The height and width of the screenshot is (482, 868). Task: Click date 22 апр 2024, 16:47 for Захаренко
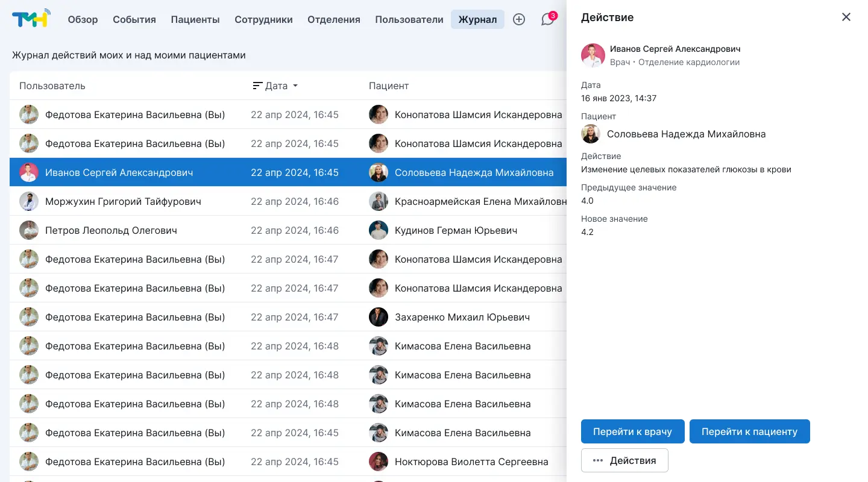coord(295,317)
